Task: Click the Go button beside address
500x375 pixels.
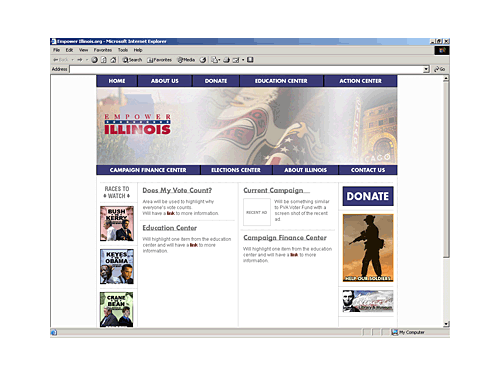Action: point(440,69)
